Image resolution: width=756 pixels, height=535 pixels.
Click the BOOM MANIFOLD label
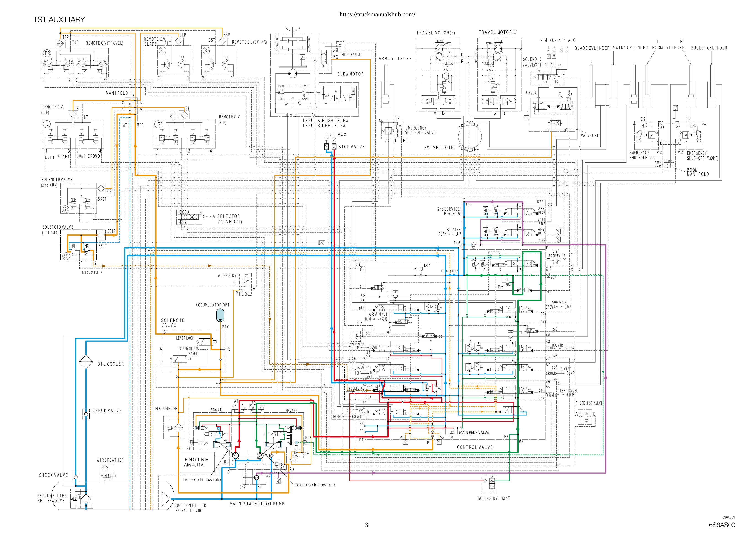[x=698, y=172]
